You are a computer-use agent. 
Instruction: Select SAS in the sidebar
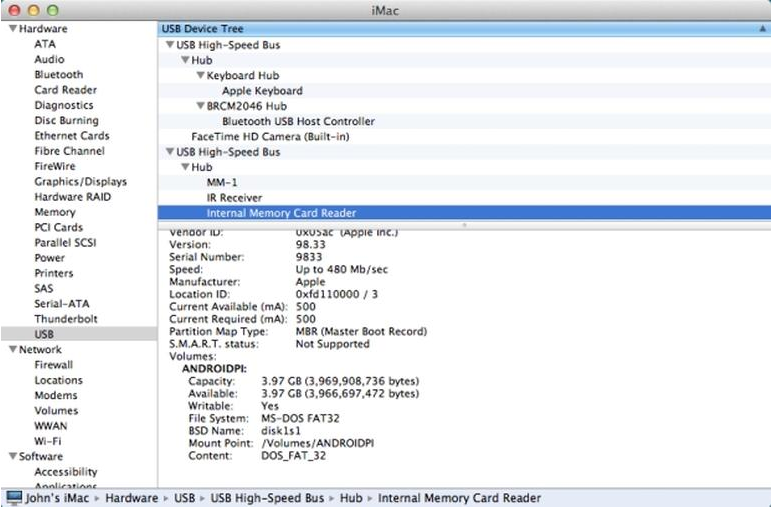click(43, 288)
